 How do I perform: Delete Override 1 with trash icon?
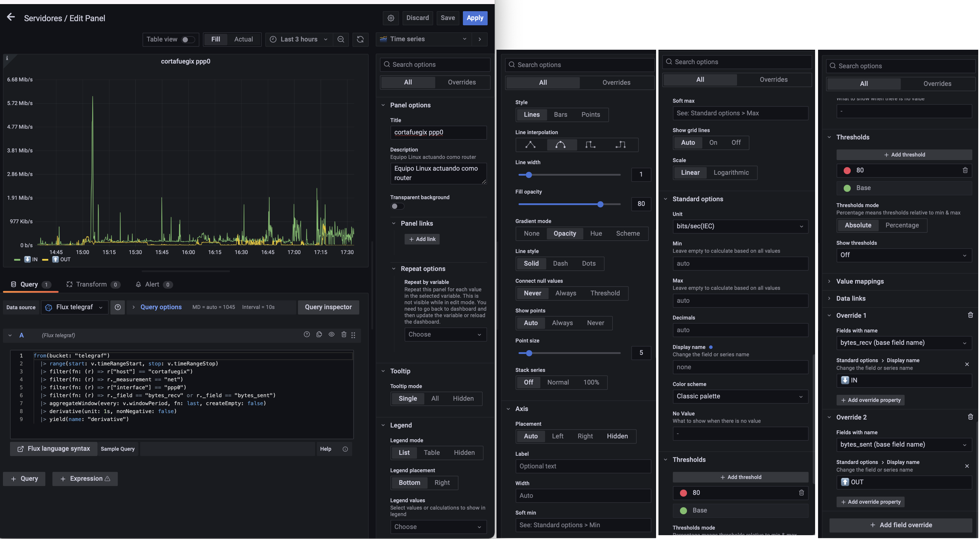point(971,315)
